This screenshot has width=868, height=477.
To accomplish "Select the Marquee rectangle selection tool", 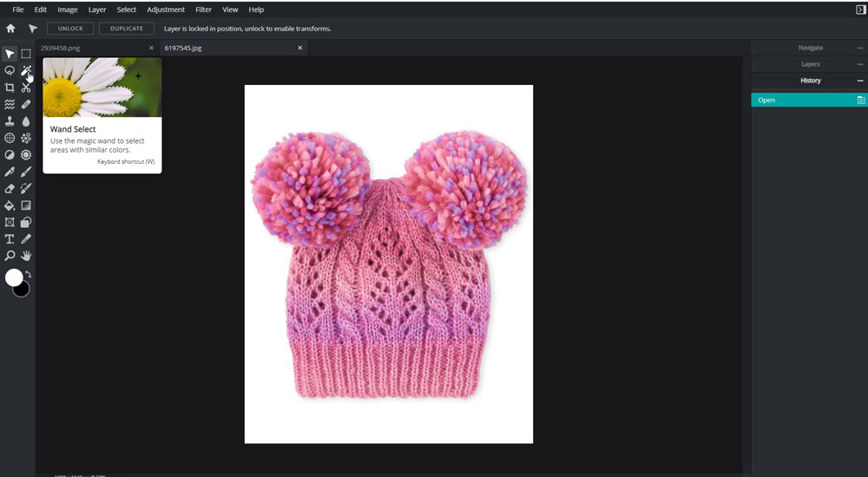I will click(x=26, y=54).
